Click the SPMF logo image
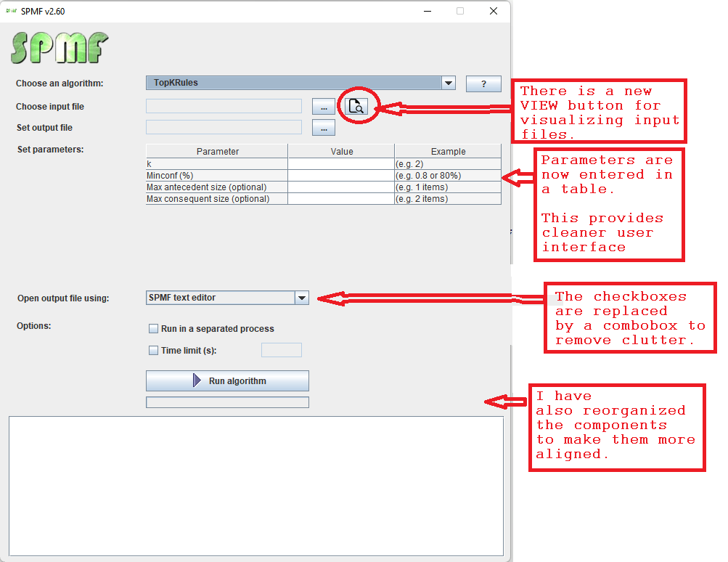 pos(60,47)
